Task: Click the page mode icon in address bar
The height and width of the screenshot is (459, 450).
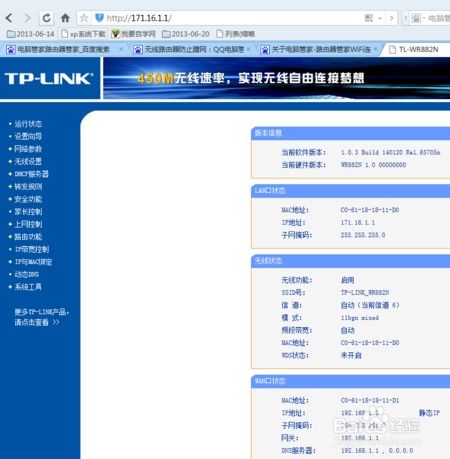Action: point(369,18)
